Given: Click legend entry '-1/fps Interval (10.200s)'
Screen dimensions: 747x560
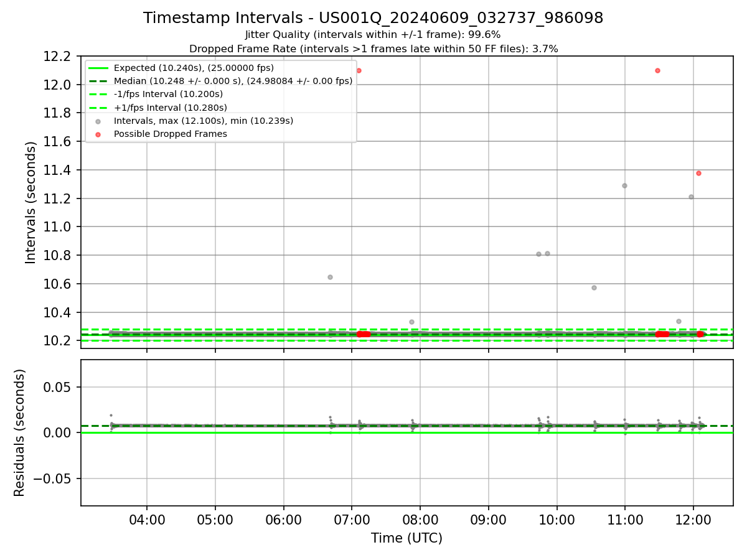Looking at the screenshot, I should tap(168, 94).
